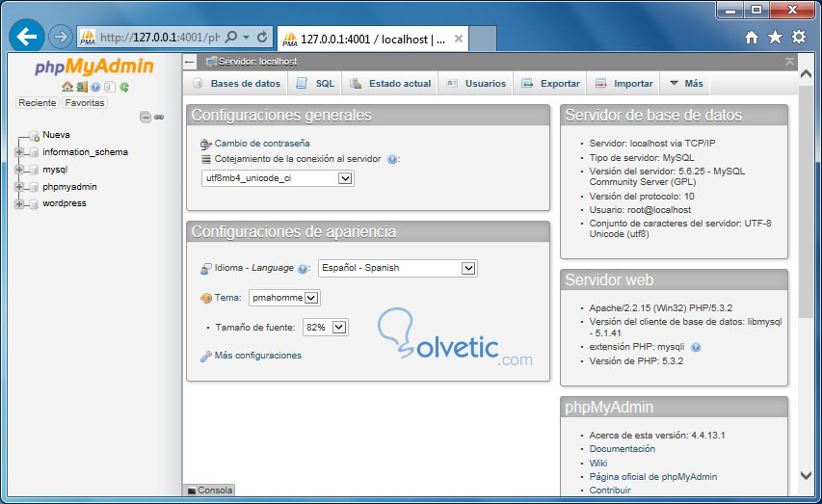
Task: Expand the mysql database tree
Action: coord(19,170)
